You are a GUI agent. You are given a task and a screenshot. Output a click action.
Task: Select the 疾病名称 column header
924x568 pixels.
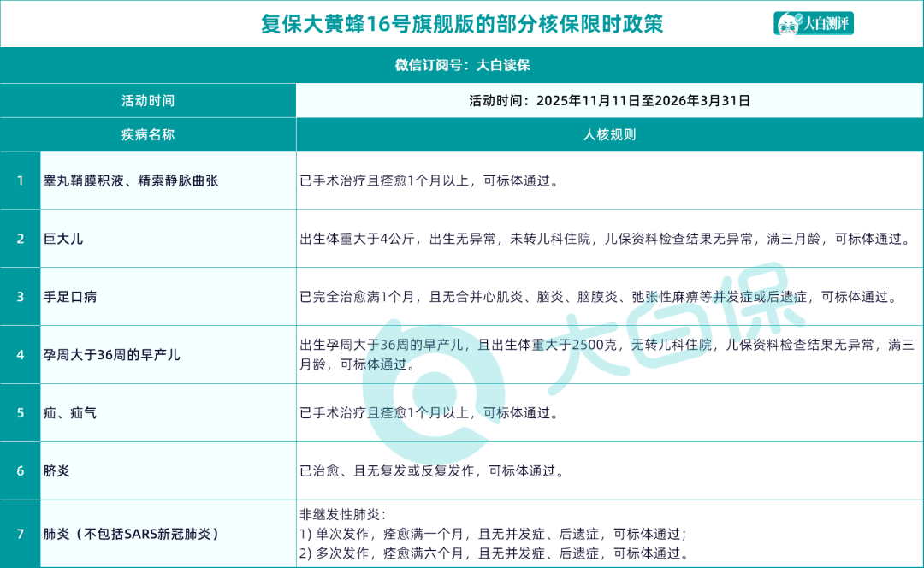148,134
